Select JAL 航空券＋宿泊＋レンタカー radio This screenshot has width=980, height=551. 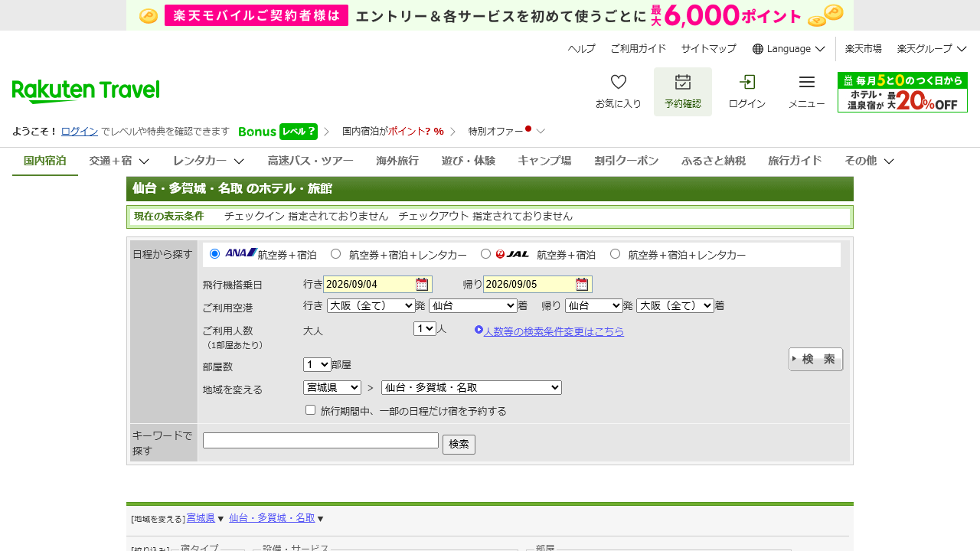[x=615, y=253]
